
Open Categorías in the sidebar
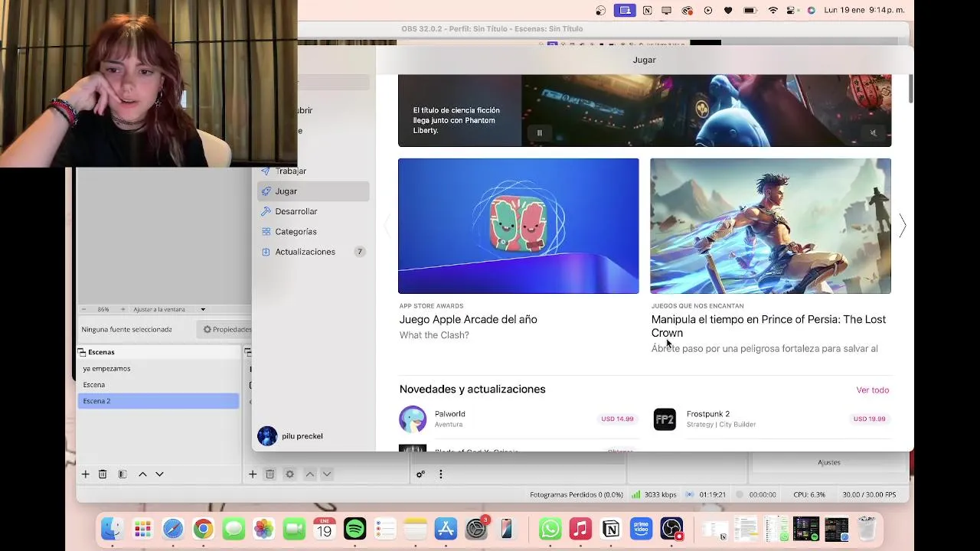click(313, 231)
